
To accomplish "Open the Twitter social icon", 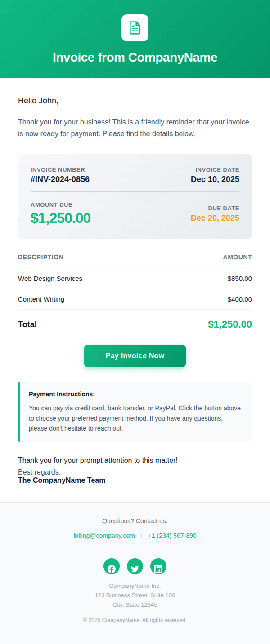I will click(135, 566).
